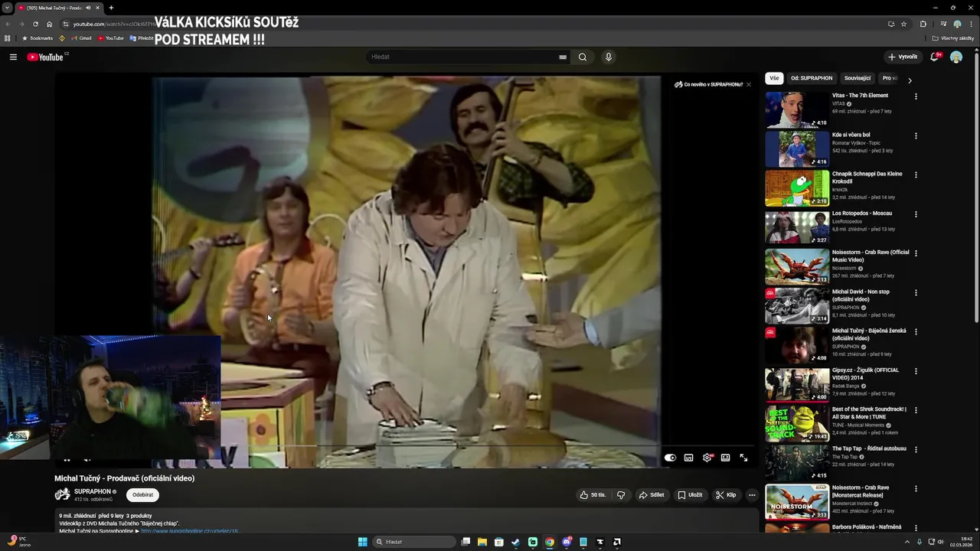980x551 pixels.
Task: Mute the tab via speaker icon
Action: click(x=89, y=8)
